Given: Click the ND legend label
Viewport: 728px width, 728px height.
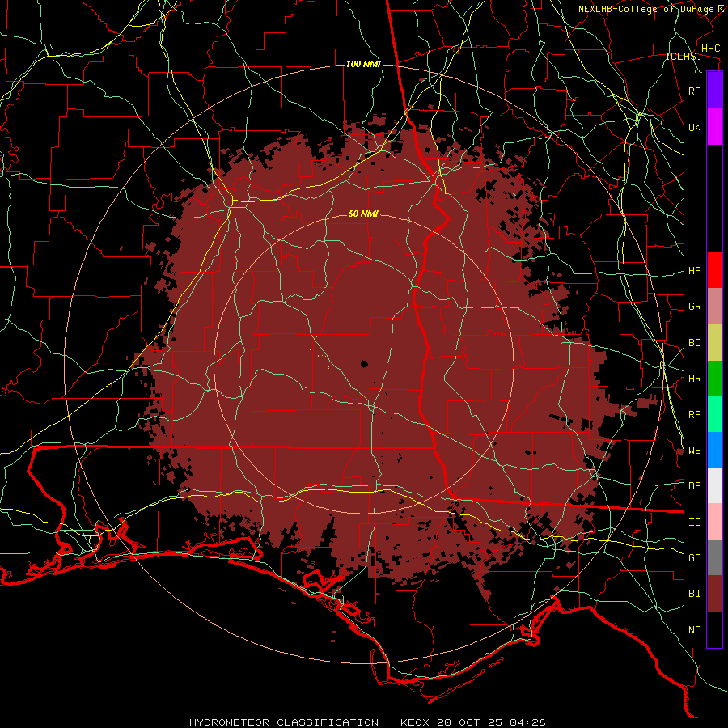Looking at the screenshot, I should (x=695, y=630).
